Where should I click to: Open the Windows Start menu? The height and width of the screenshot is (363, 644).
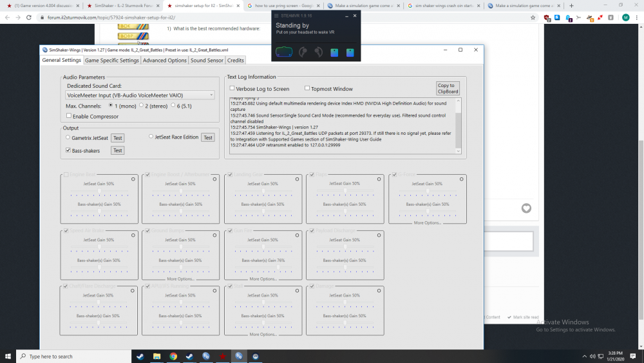pyautogui.click(x=8, y=357)
